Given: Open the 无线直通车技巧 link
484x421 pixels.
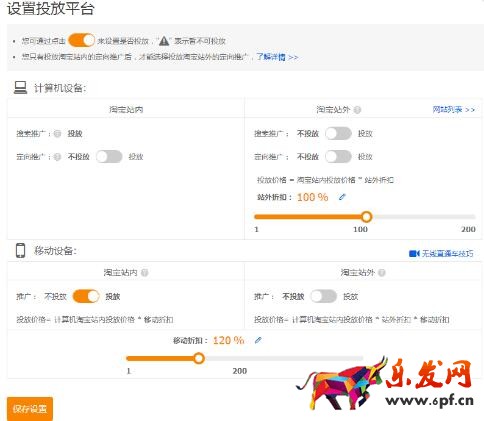Looking at the screenshot, I should [x=447, y=254].
